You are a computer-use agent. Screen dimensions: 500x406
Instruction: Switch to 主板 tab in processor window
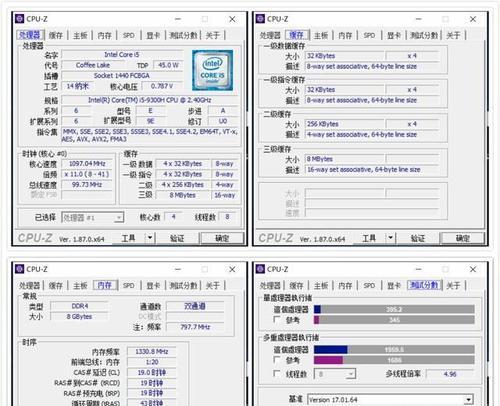tap(80, 35)
